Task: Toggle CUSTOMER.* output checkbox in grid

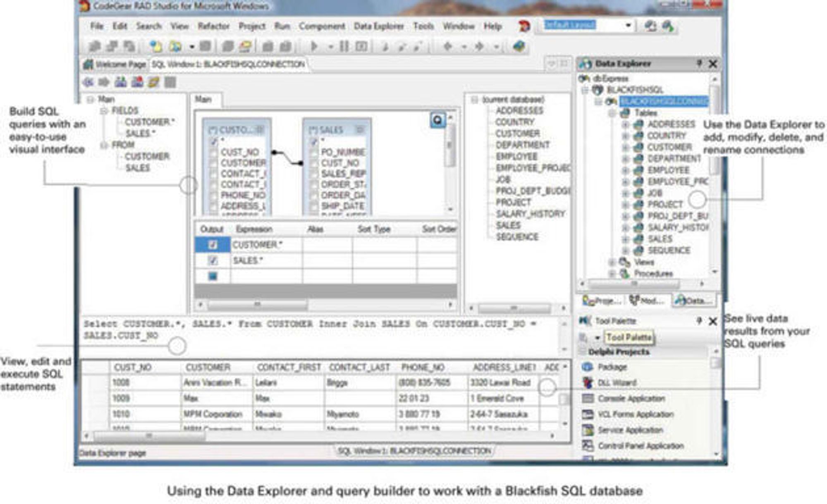Action: point(213,245)
